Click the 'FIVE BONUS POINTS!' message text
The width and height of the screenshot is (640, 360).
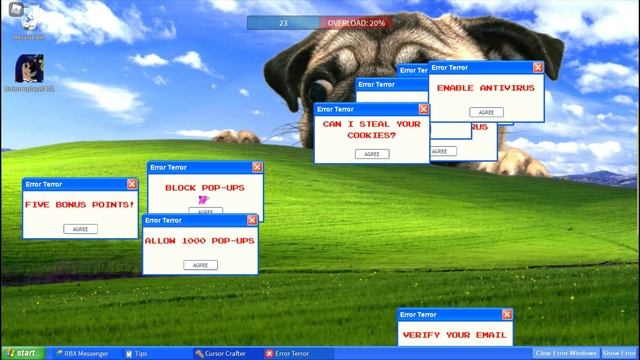pyautogui.click(x=80, y=204)
